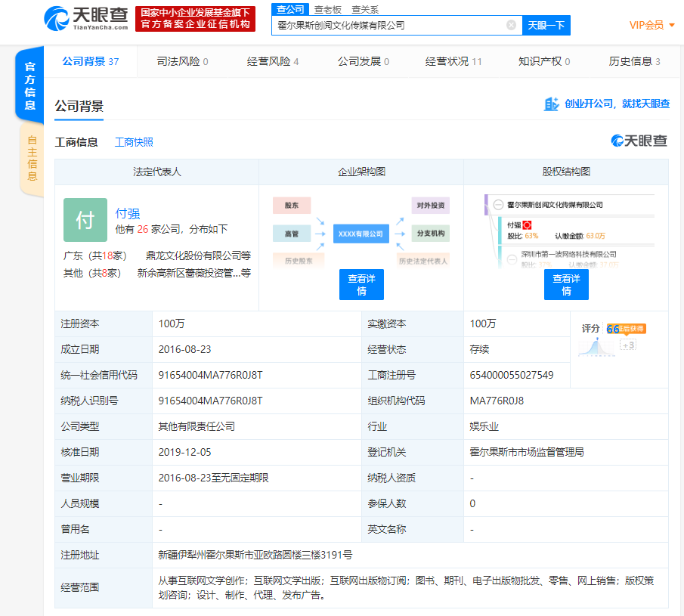Image resolution: width=684 pixels, height=616 pixels.
Task: Click 付强 name in equity structure chart
Action: pyautogui.click(x=514, y=225)
